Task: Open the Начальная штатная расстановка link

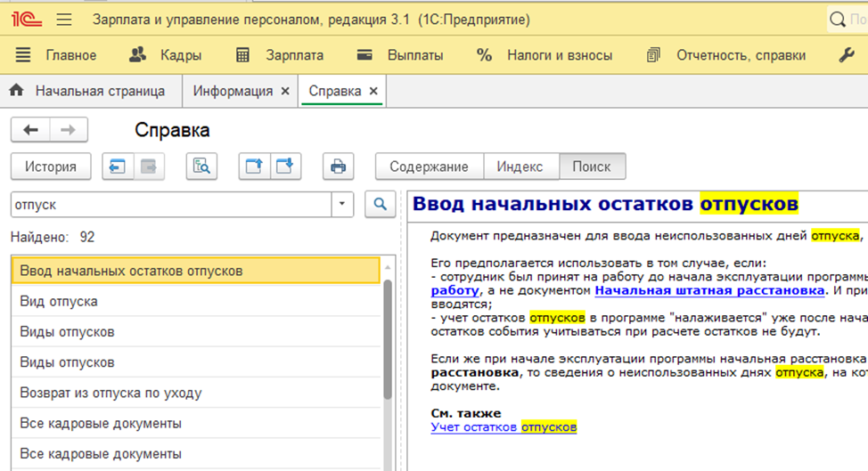Action: tap(709, 290)
